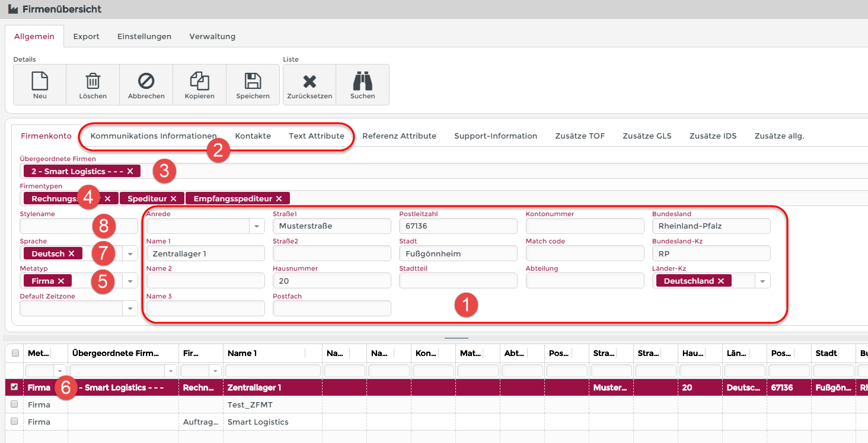The image size is (868, 443).
Task: Open the Kontakte tab
Action: [x=253, y=136]
